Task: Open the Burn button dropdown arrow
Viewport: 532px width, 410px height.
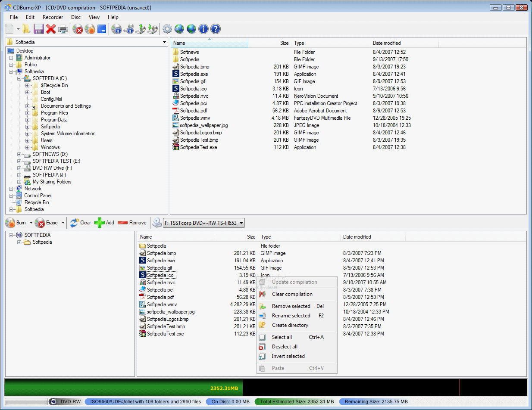Action: point(31,223)
